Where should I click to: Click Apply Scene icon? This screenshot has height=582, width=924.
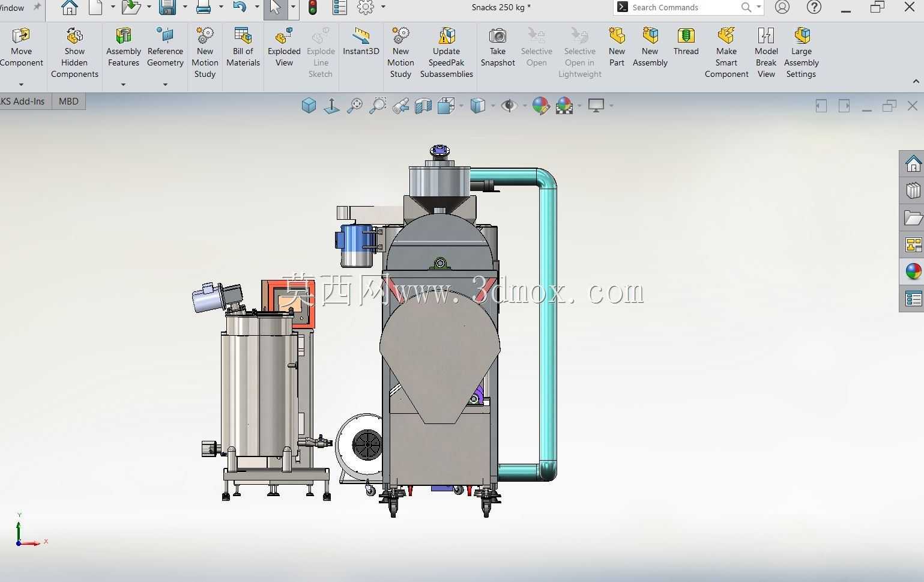(x=564, y=106)
